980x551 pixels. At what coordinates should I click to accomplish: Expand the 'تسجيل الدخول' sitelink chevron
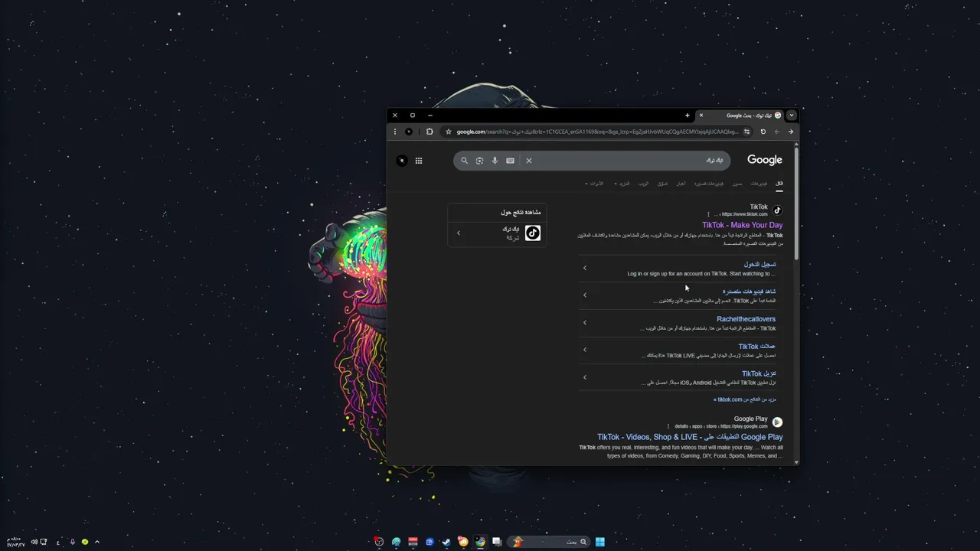pos(585,268)
